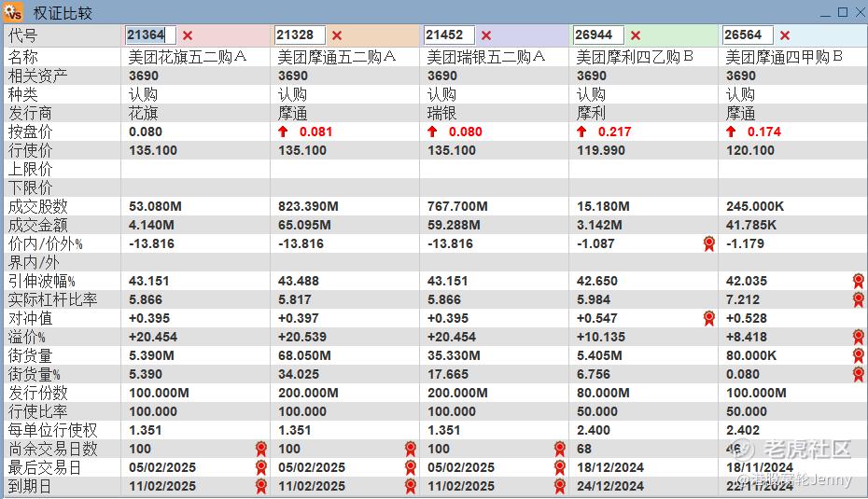Screen dimensions: 868x499
Task: Remove warrant 21364 with red X
Action: tap(188, 35)
